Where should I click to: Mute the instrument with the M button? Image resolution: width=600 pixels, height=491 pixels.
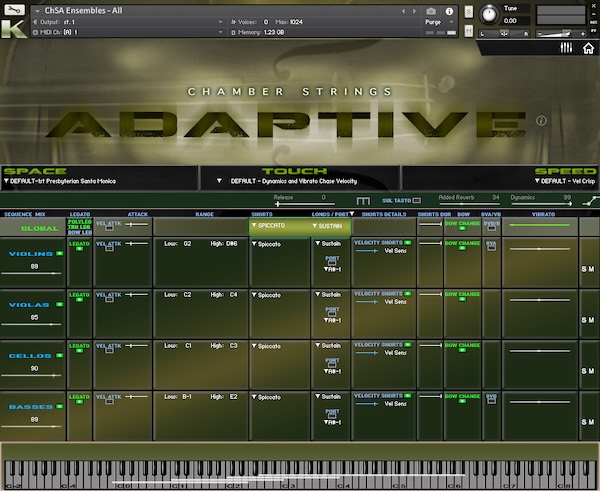[469, 31]
